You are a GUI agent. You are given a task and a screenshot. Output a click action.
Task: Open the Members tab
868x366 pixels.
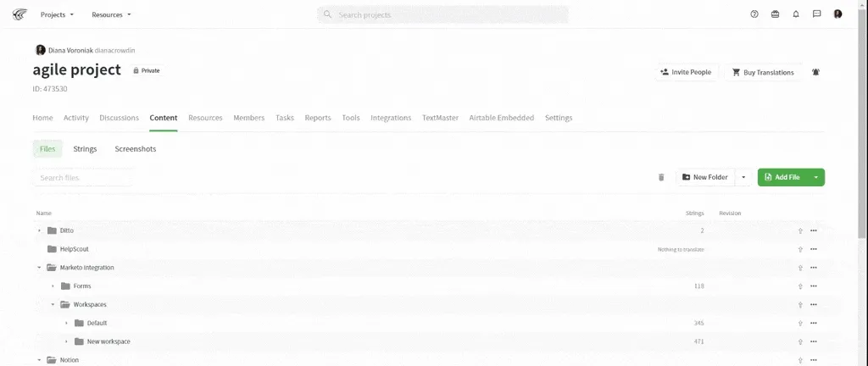248,118
